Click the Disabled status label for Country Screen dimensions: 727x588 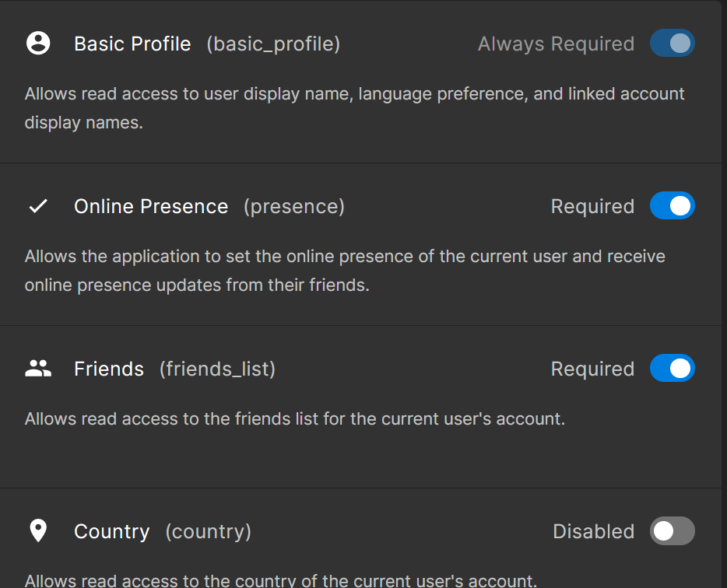(593, 531)
